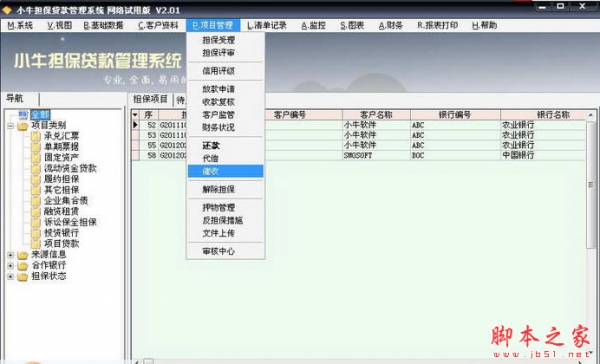Click the row selector arrow of row 52
The height and width of the screenshot is (364, 600).
135,125
